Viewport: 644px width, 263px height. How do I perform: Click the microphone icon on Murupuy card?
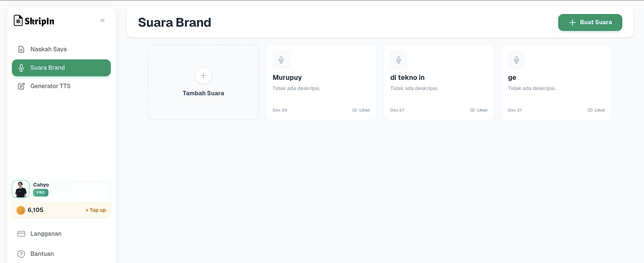pyautogui.click(x=281, y=60)
